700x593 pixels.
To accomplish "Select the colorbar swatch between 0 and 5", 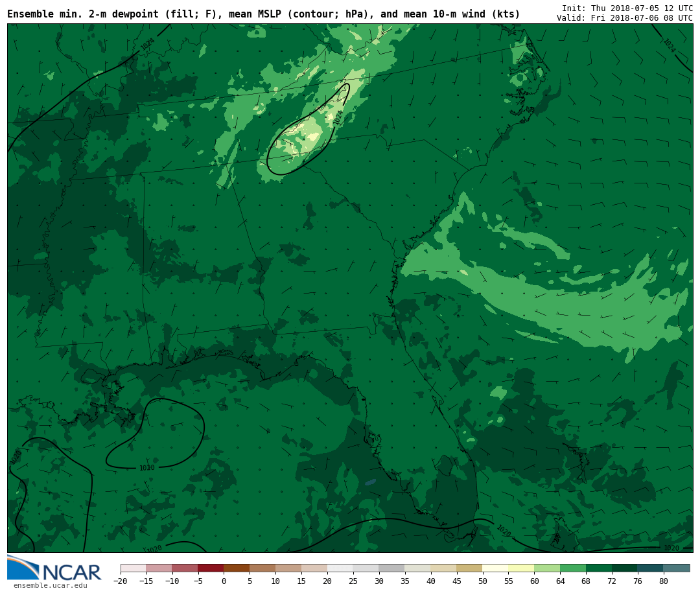I will tap(237, 568).
